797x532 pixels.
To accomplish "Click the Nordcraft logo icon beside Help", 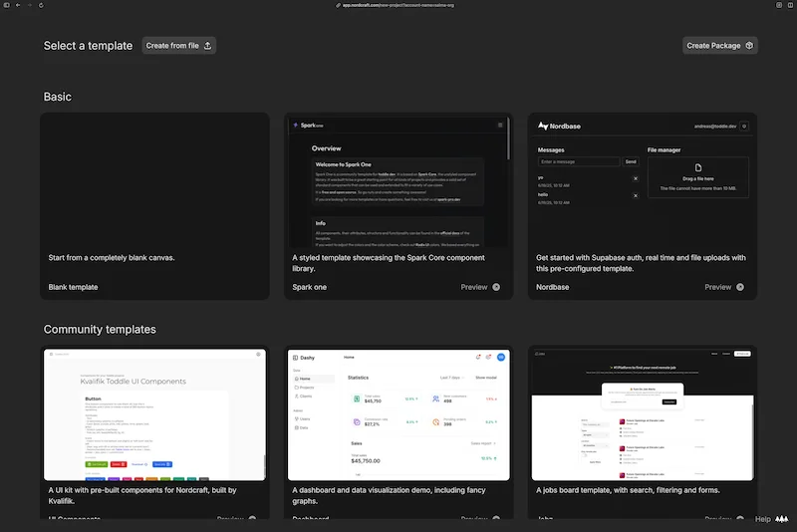I will click(782, 519).
